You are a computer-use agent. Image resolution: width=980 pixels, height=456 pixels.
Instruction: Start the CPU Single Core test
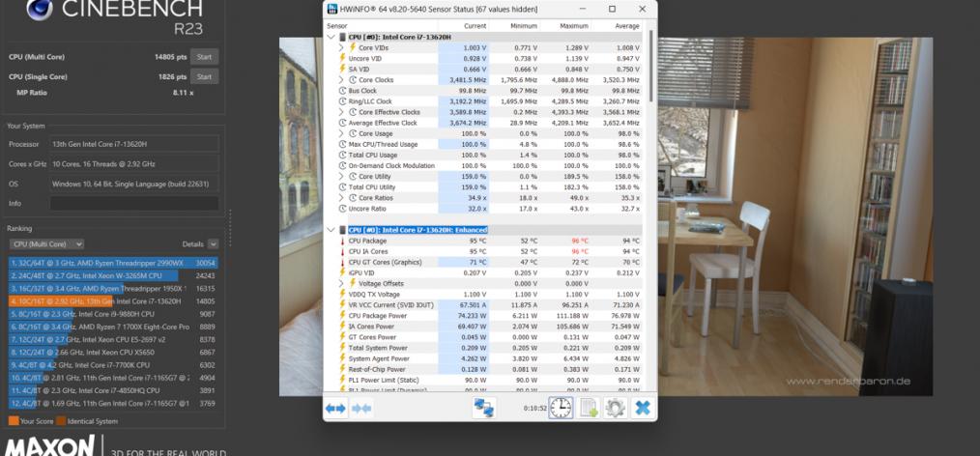click(x=204, y=77)
